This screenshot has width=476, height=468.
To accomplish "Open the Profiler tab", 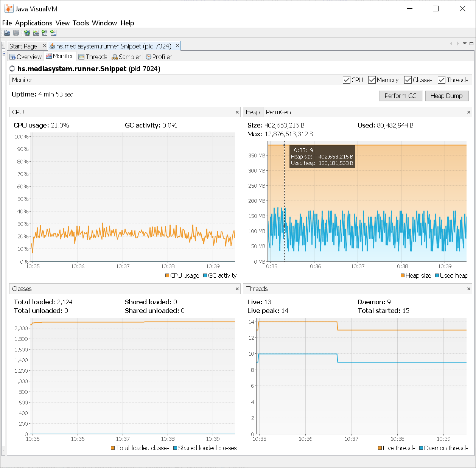I will [159, 57].
